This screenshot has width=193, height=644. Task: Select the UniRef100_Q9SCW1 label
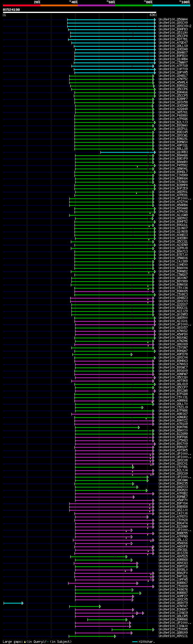pos(173,135)
